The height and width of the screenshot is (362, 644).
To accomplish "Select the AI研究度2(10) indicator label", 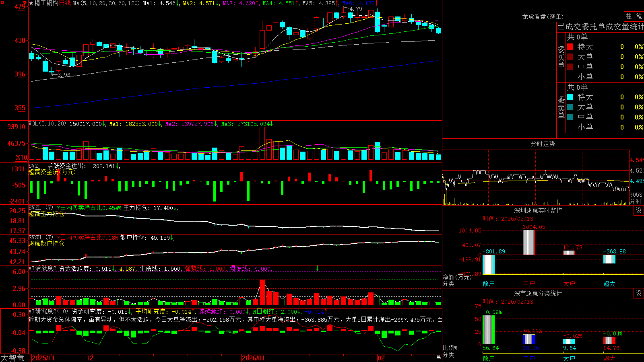I will [48, 311].
